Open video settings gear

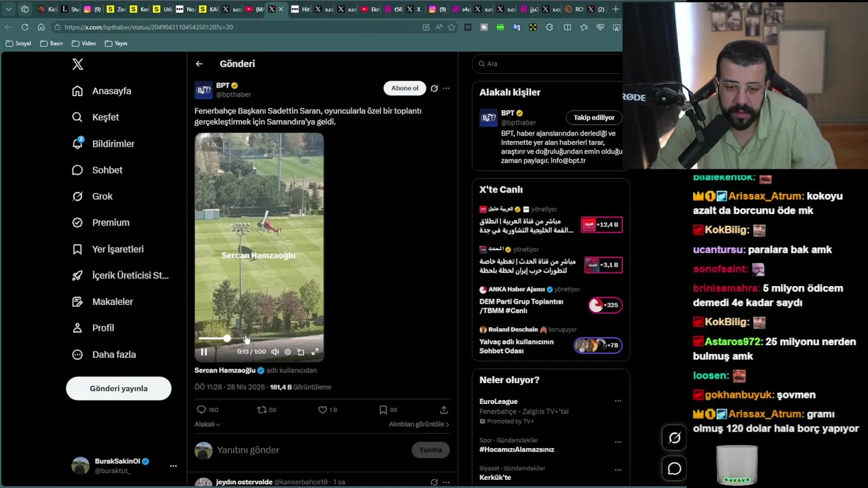288,352
